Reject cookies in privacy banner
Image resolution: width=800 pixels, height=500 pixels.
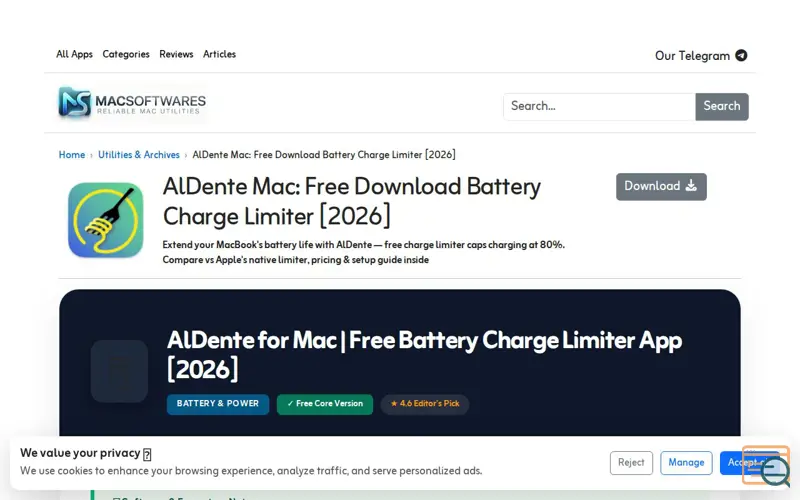pyautogui.click(x=631, y=463)
